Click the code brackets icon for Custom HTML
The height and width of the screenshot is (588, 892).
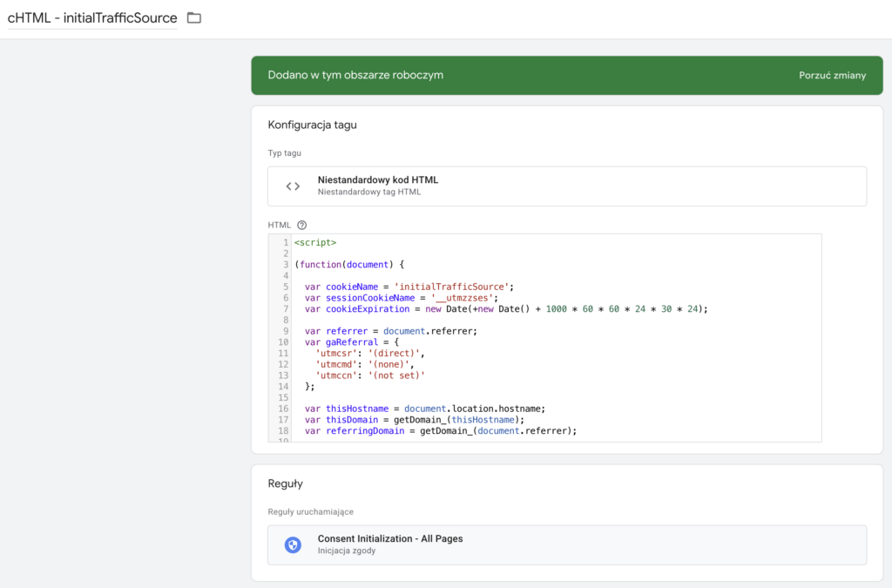293,186
